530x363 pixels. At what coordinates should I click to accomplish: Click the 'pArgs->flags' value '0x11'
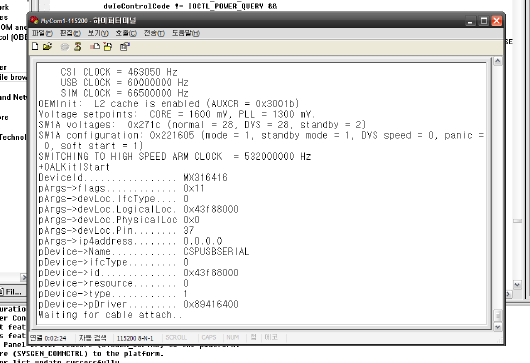click(x=194, y=188)
